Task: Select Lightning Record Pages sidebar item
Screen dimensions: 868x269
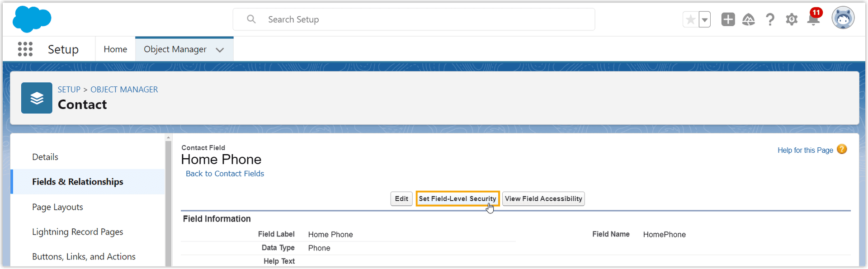Action: point(77,232)
